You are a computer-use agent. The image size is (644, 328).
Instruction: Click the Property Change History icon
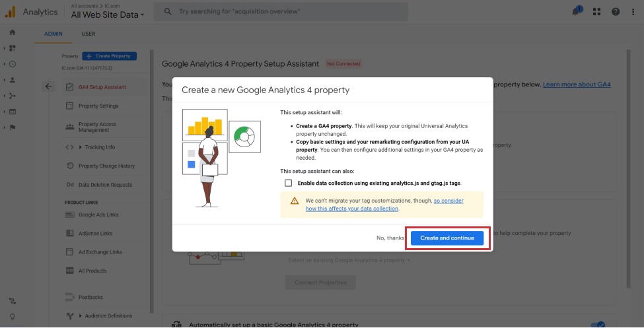[70, 166]
